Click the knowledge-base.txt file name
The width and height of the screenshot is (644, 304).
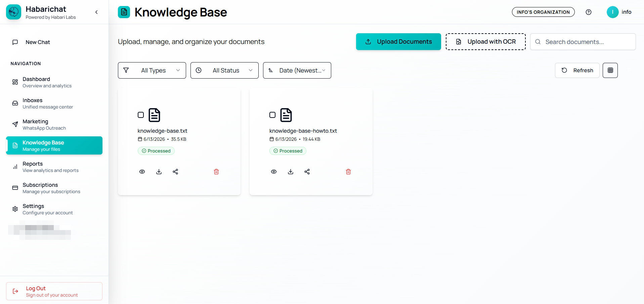(162, 131)
